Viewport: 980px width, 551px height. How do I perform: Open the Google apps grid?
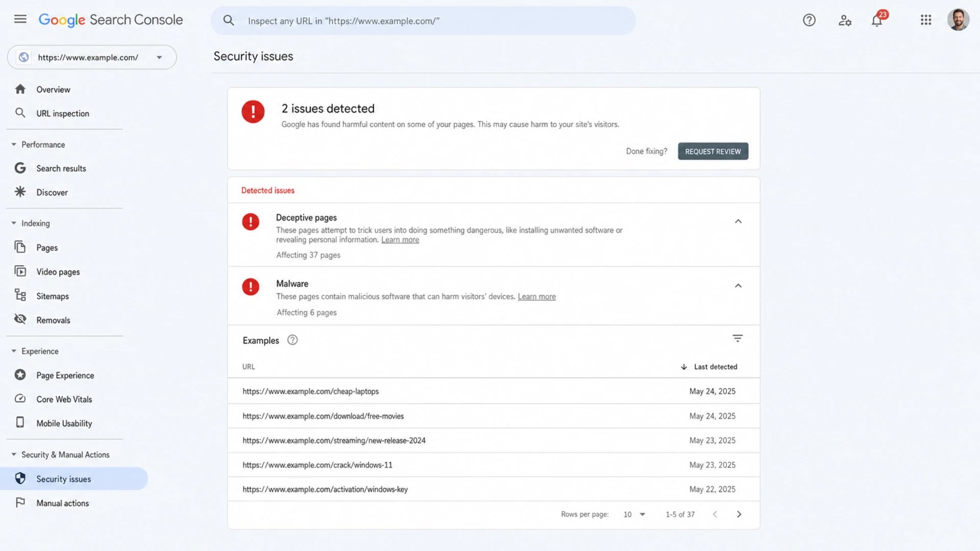926,20
